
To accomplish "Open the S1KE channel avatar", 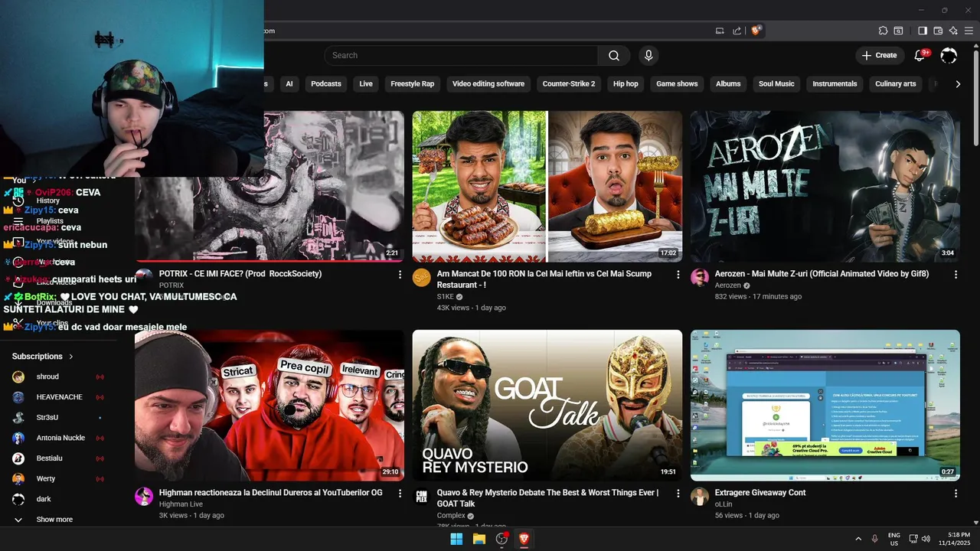I will click(422, 277).
